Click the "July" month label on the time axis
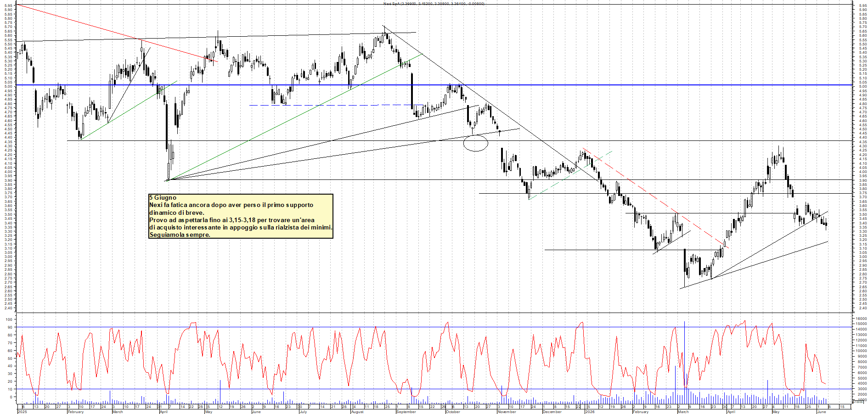 tap(303, 412)
